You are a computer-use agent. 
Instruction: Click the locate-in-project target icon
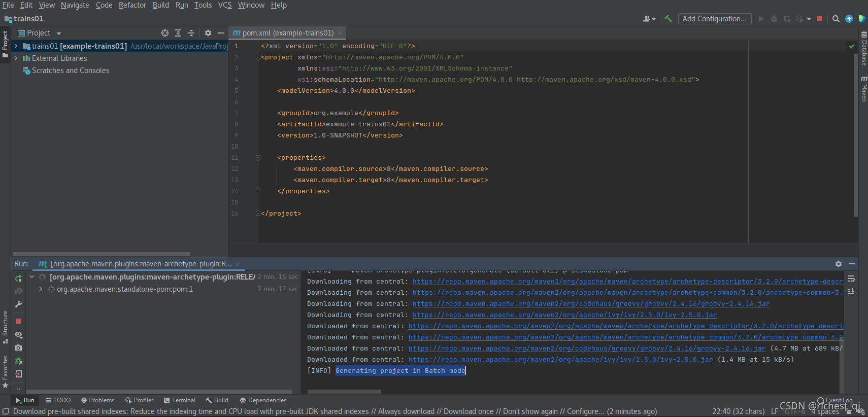click(165, 33)
